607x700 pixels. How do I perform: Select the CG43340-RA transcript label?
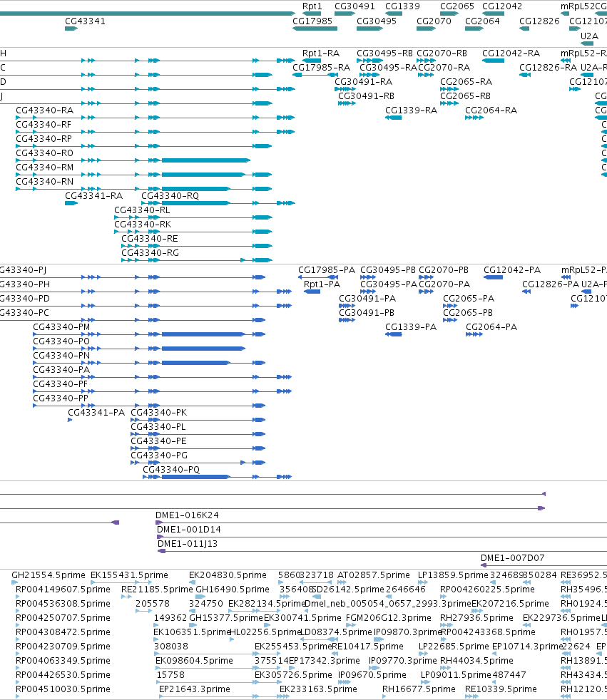coord(45,110)
